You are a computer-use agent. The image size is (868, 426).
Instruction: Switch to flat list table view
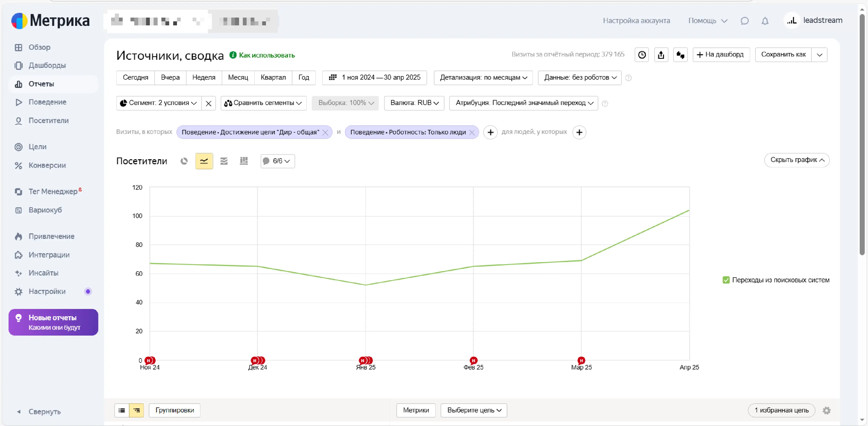coord(122,410)
